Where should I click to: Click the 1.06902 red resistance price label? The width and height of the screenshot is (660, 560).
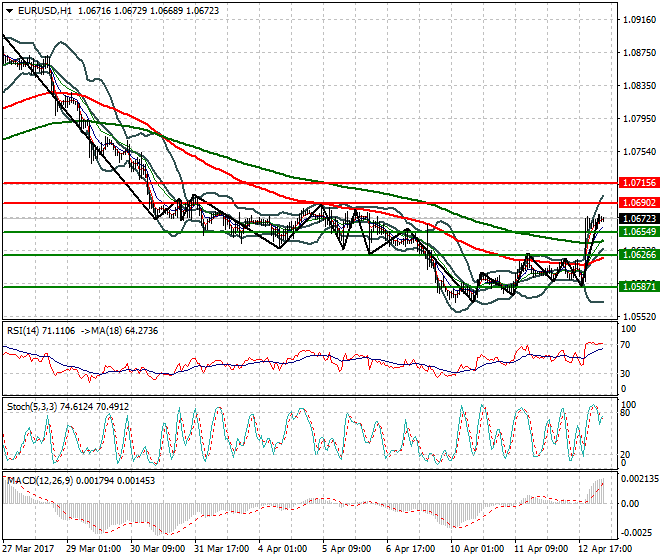click(x=639, y=203)
